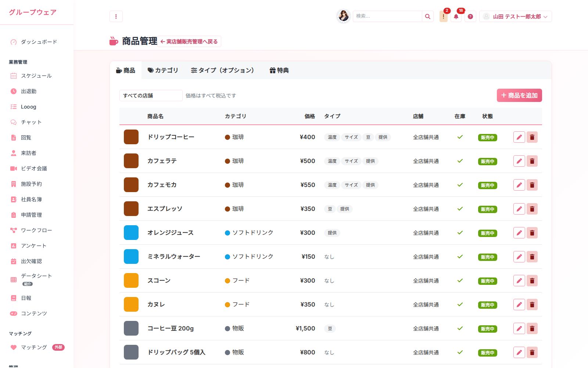The image size is (588, 368).
Task: Open ワークフロー in the sidebar
Action: [x=37, y=230]
